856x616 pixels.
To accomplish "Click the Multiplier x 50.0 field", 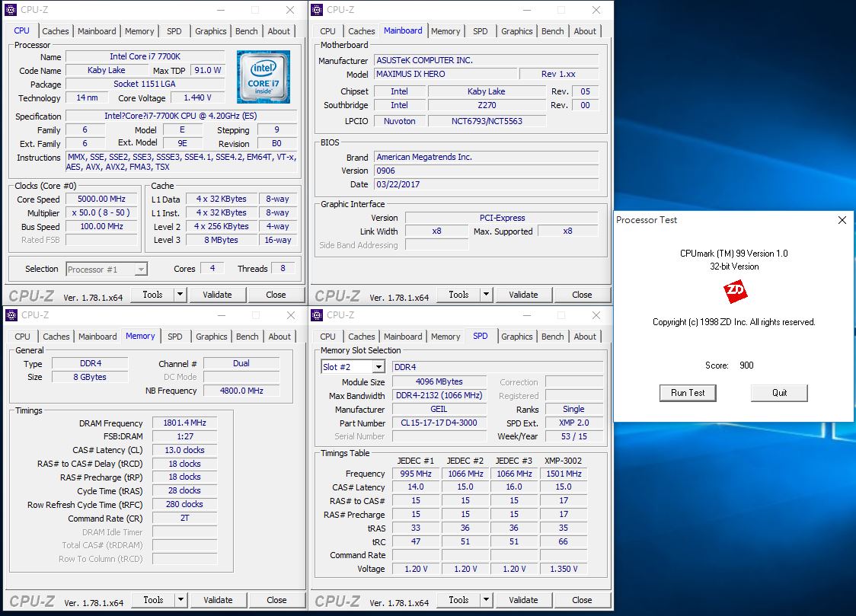I will 101,212.
